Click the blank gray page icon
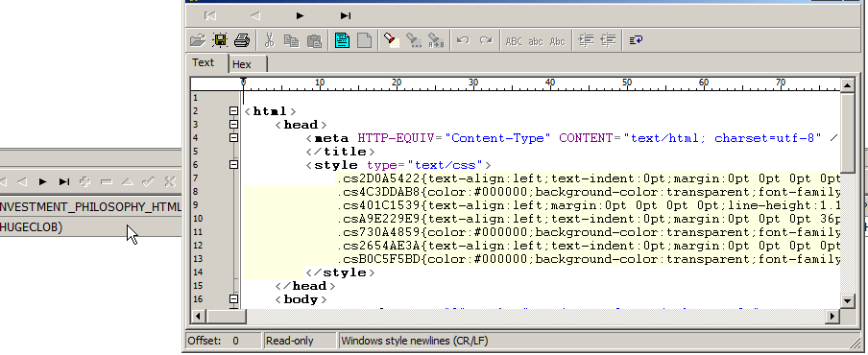This screenshot has height=355, width=868. click(x=364, y=40)
